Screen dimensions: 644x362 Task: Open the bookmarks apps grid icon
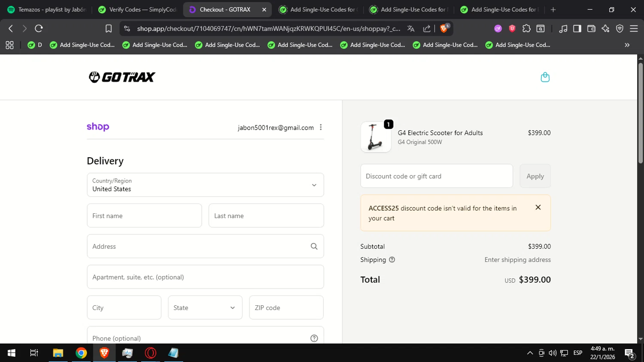(9, 45)
